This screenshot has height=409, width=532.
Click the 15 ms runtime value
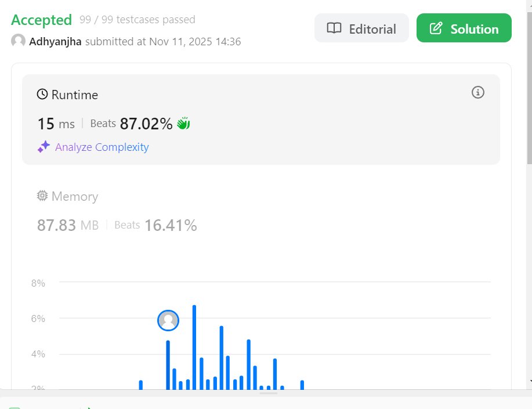pyautogui.click(x=56, y=124)
